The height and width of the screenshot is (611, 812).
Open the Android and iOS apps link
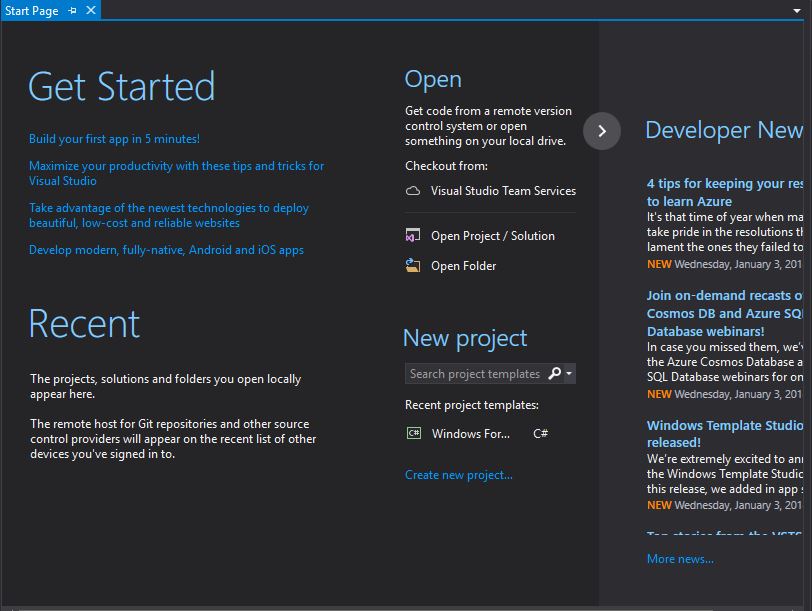pyautogui.click(x=166, y=250)
